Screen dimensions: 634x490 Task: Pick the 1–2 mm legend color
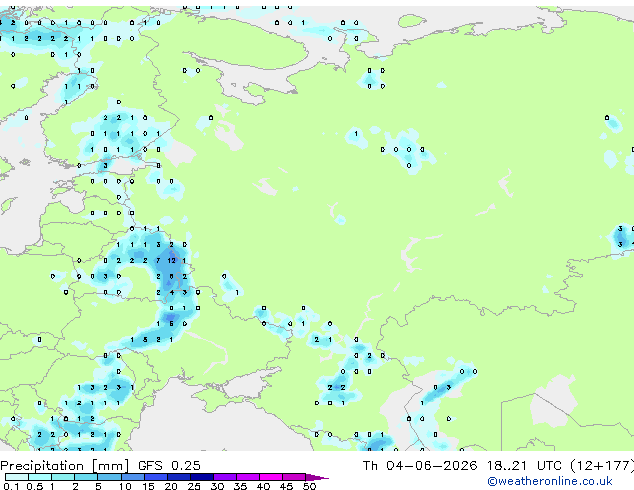coord(63,477)
